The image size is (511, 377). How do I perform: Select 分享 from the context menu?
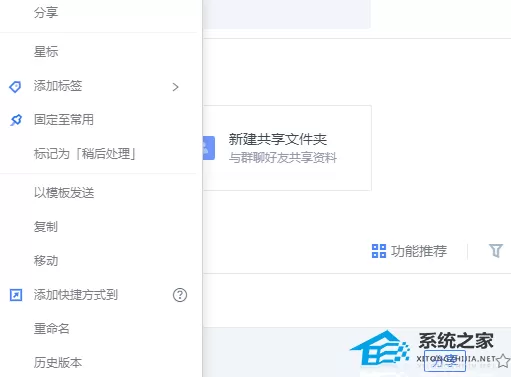pos(46,13)
